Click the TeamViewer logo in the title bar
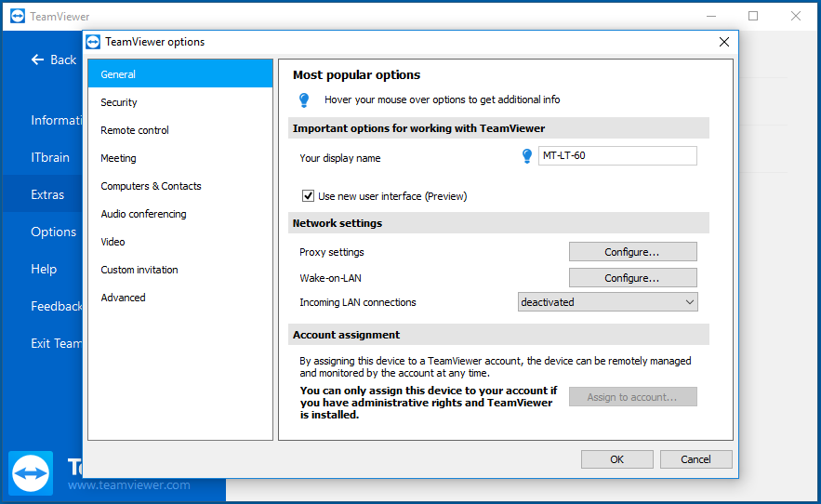 (x=18, y=16)
